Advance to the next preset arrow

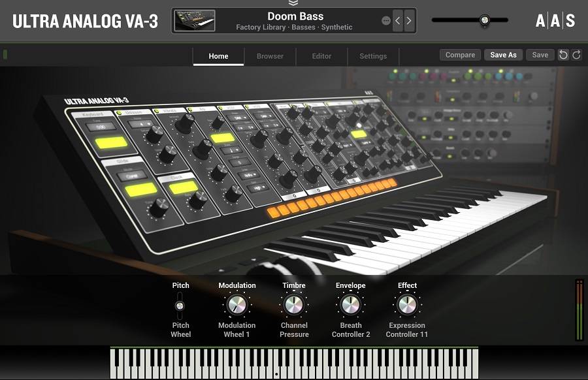click(x=409, y=20)
